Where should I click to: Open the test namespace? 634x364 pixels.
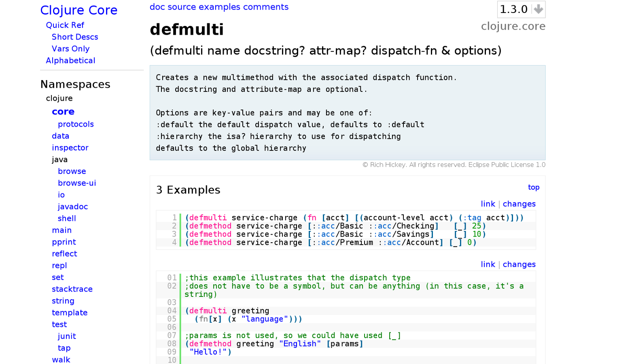point(59,324)
